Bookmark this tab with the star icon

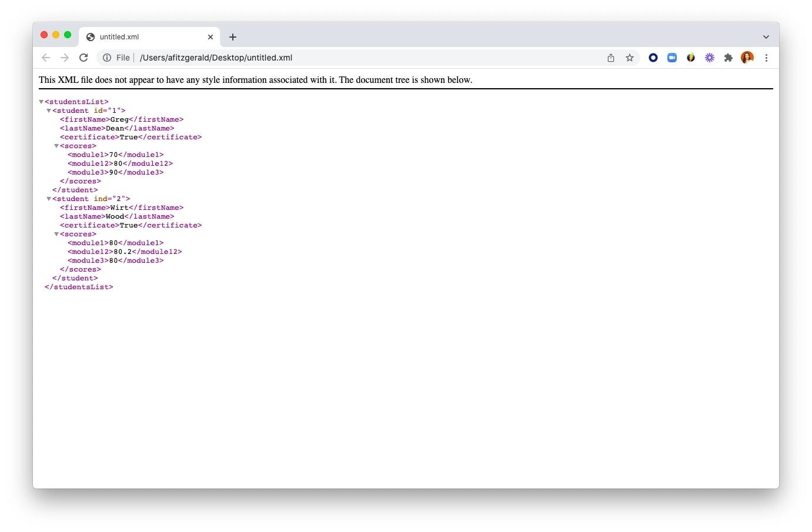630,58
